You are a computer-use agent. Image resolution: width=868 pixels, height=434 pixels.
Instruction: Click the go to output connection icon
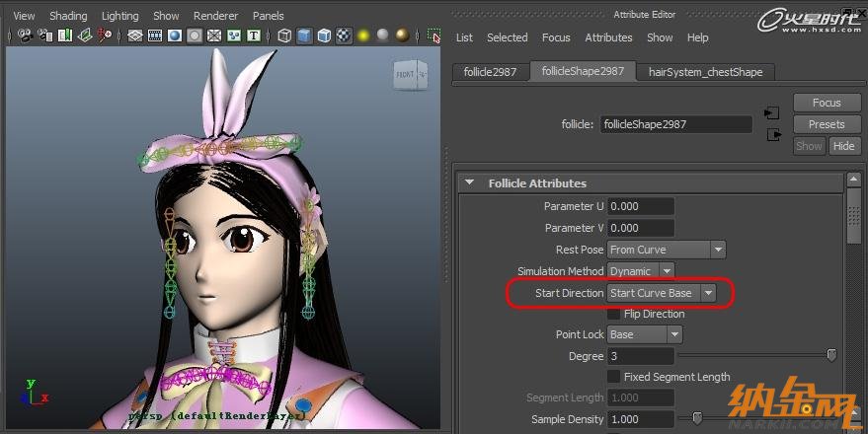774,134
